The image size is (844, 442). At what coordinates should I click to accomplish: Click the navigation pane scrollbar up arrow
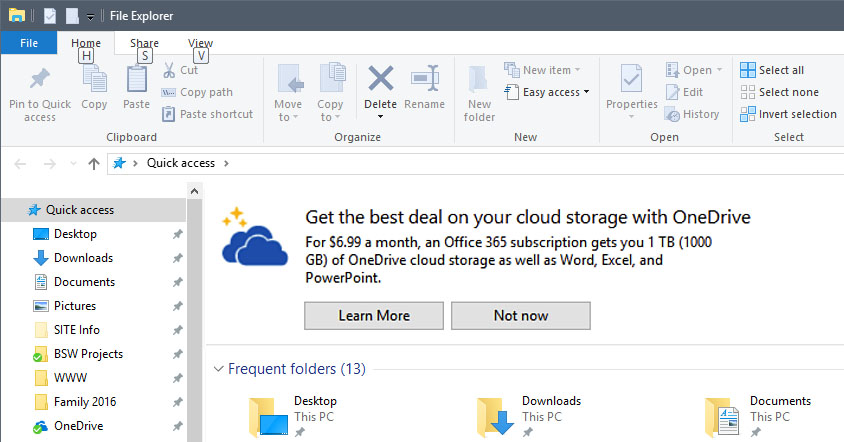click(x=194, y=191)
